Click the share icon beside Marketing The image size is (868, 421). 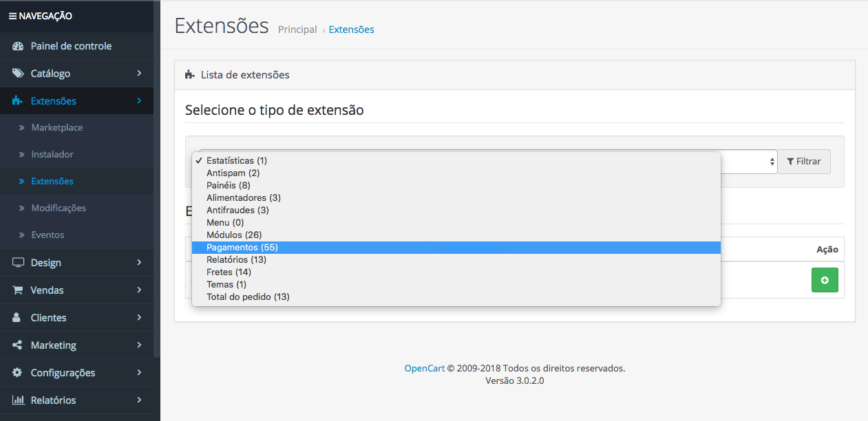(18, 345)
